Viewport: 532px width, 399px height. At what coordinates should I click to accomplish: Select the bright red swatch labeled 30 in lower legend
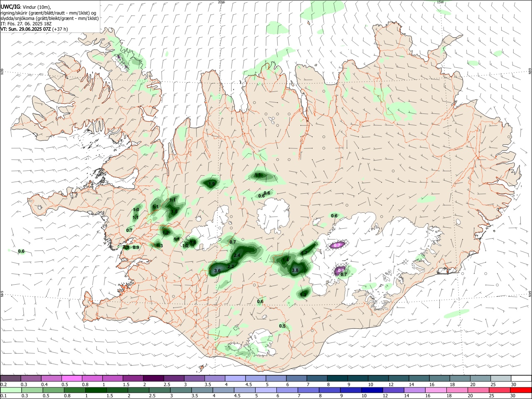(521, 390)
